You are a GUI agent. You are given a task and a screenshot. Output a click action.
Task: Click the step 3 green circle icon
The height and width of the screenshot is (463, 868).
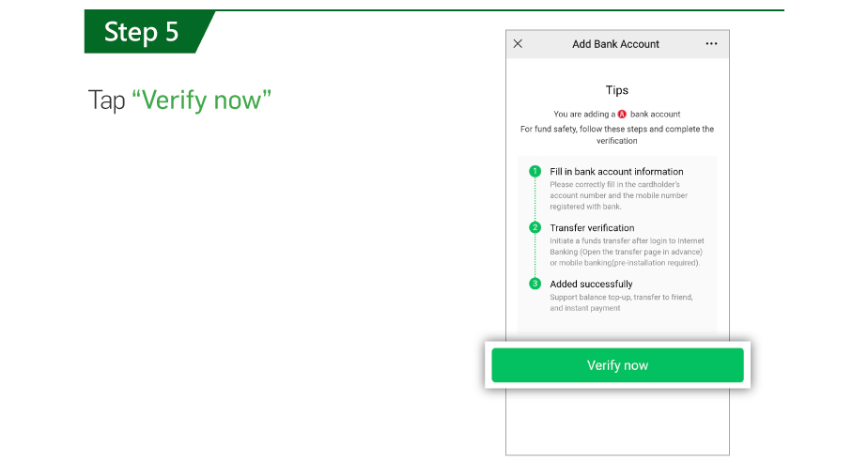click(x=535, y=284)
